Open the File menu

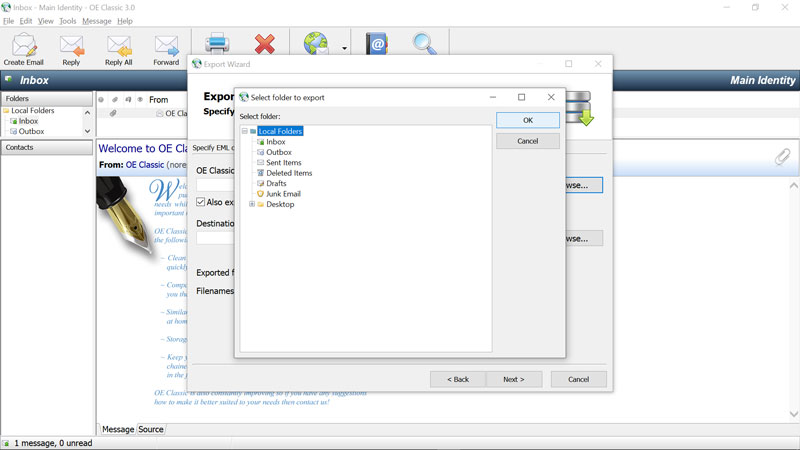8,21
